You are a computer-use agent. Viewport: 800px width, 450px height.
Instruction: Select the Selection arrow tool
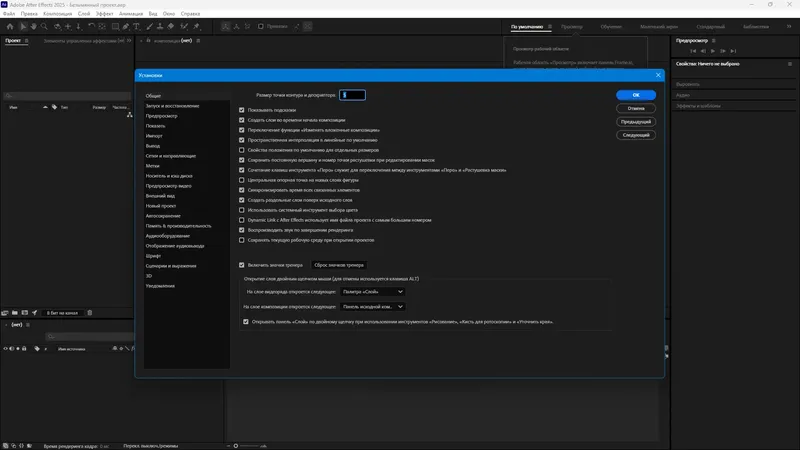coord(23,27)
